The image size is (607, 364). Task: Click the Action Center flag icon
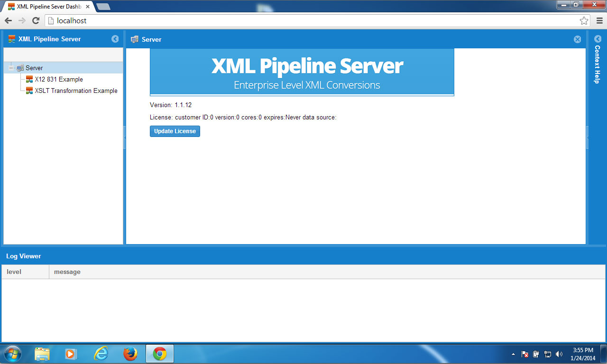tap(525, 354)
